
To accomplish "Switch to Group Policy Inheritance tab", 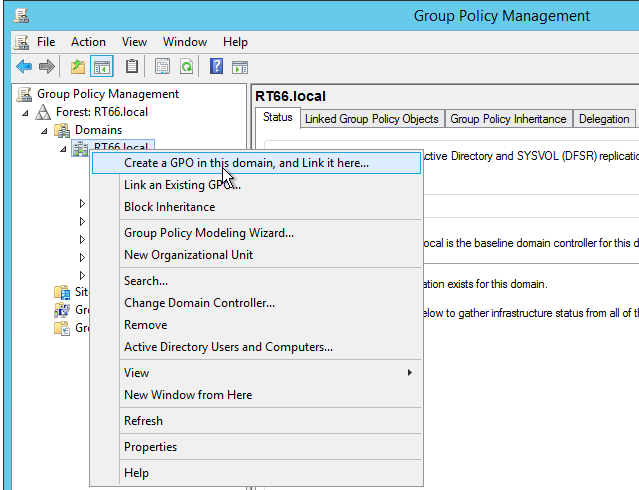I will click(508, 119).
